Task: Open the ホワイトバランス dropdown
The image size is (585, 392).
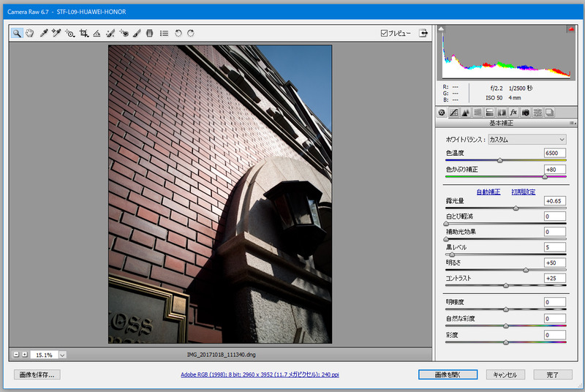Action: pyautogui.click(x=526, y=140)
